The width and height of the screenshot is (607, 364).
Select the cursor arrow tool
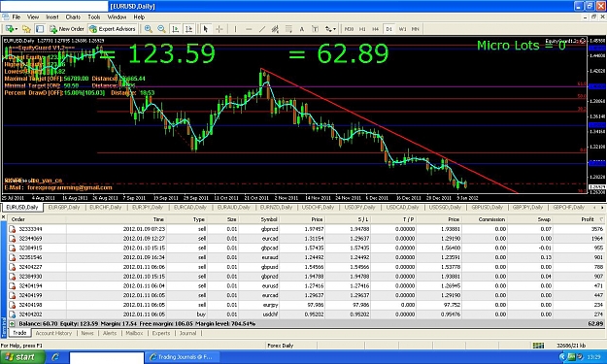click(x=206, y=29)
